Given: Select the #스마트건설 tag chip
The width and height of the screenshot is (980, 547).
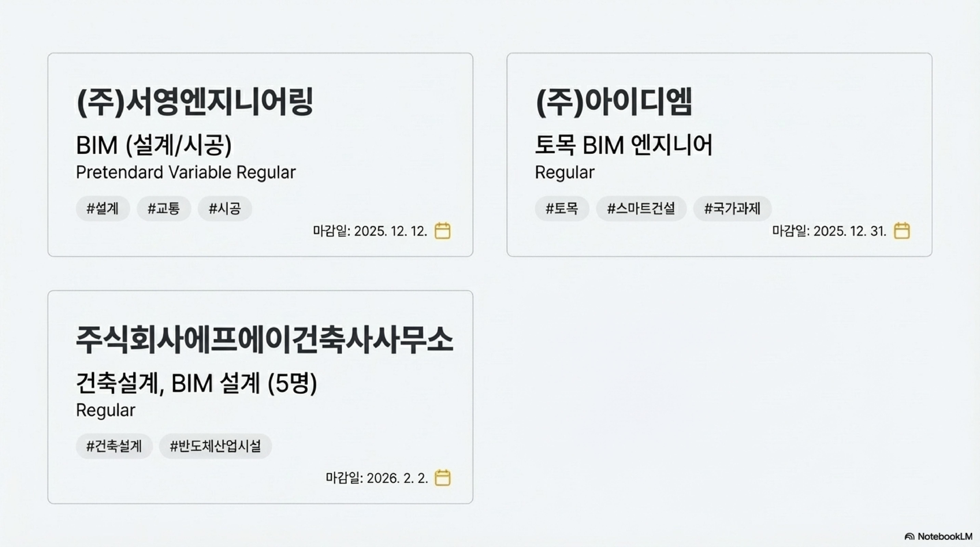Looking at the screenshot, I should (641, 208).
